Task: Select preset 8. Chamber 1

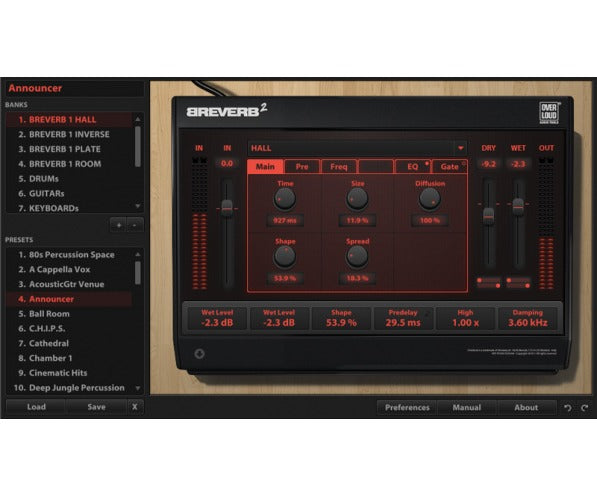Action: (x=69, y=358)
